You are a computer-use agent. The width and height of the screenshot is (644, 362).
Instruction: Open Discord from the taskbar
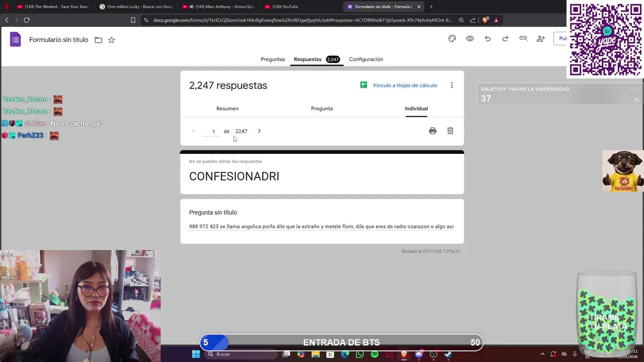pos(419,354)
